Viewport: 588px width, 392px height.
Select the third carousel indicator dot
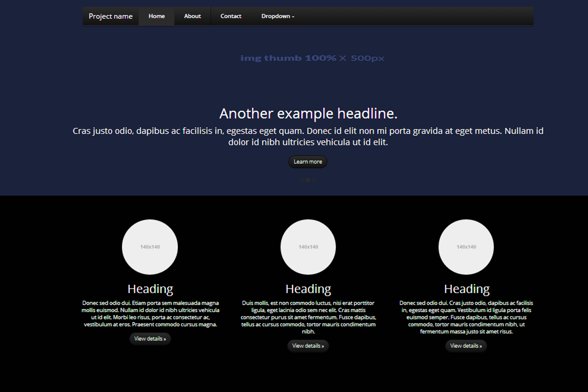(314, 180)
